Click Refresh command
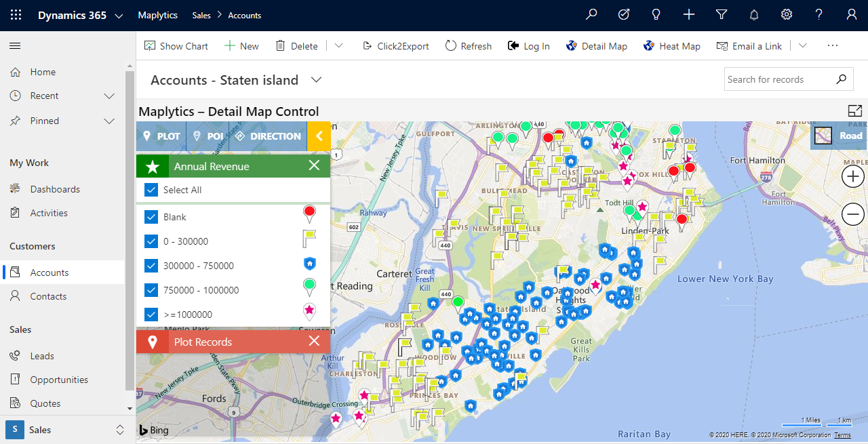868x444 pixels. pyautogui.click(x=469, y=46)
